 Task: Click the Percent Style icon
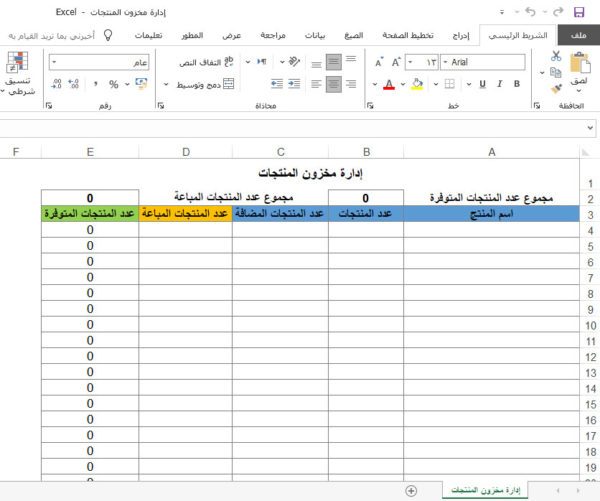click(114, 84)
